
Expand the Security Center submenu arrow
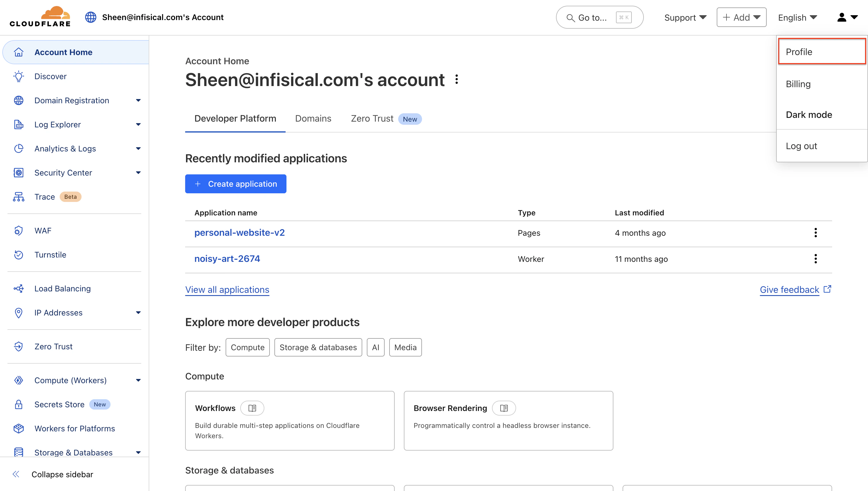tap(138, 173)
